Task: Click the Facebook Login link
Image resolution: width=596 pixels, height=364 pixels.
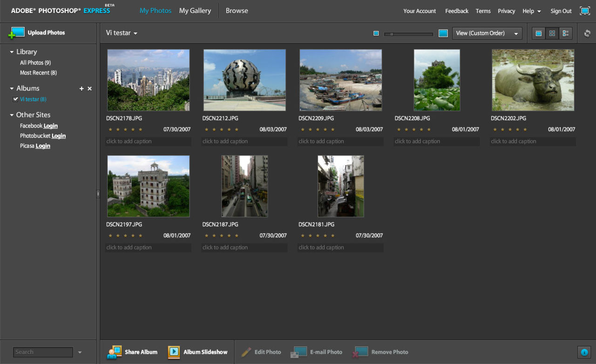Action: click(x=50, y=126)
